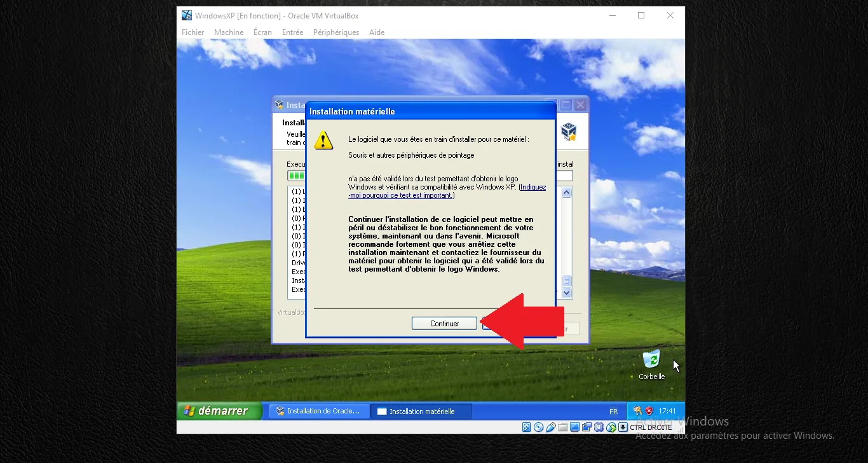Click the virtualization features chip icon
The width and height of the screenshot is (868, 463).
(x=599, y=427)
